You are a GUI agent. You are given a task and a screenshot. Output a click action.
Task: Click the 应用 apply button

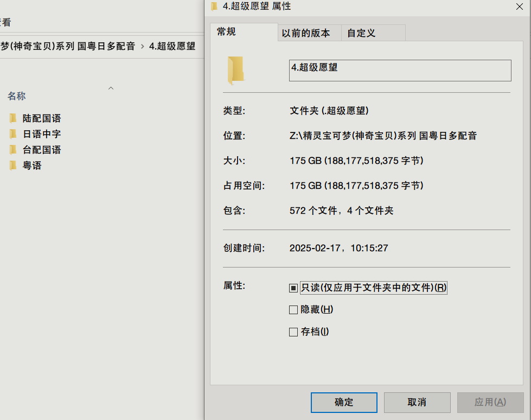(x=490, y=402)
